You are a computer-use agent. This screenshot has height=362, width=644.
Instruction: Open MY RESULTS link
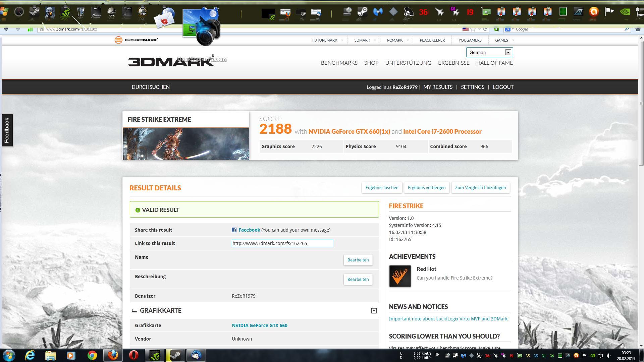point(438,87)
